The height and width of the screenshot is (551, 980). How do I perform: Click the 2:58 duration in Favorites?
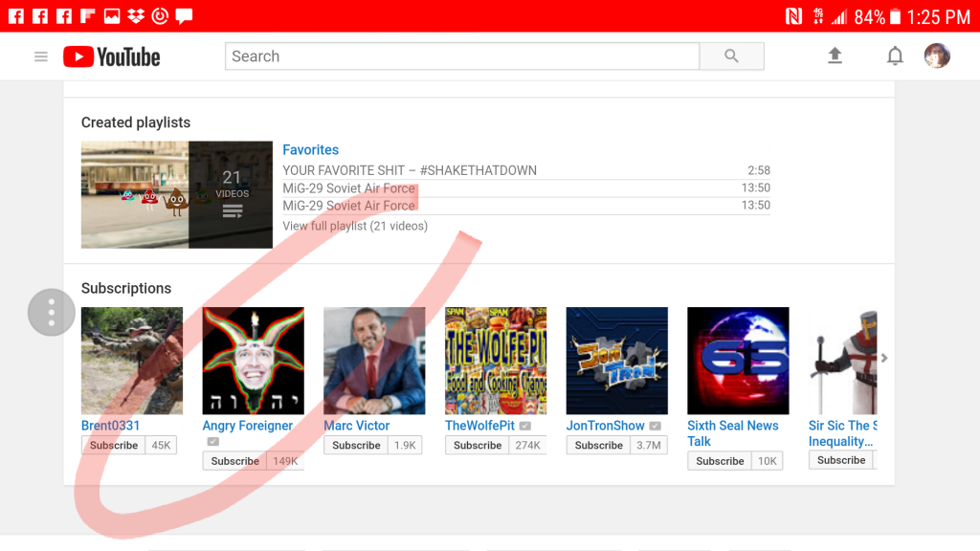759,170
